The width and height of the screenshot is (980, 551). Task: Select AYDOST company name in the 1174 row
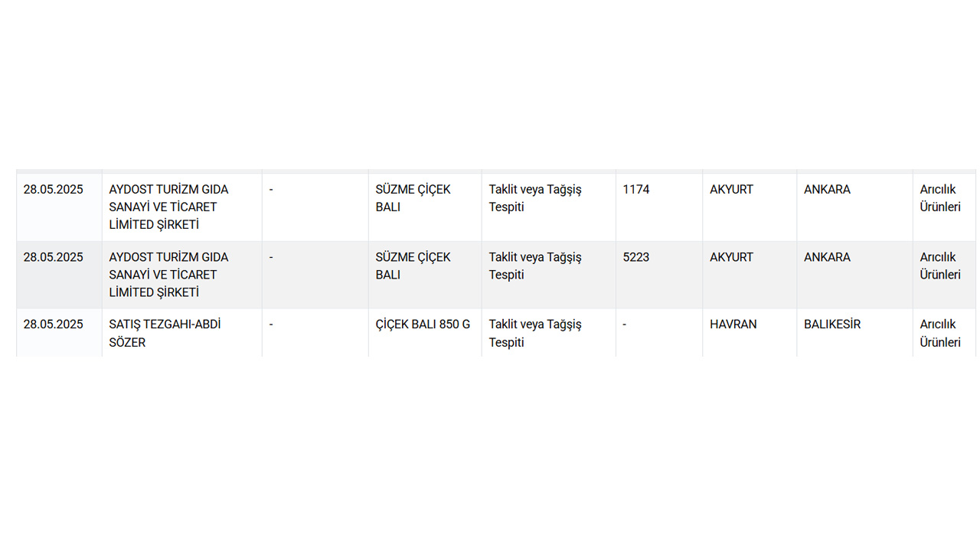point(168,207)
